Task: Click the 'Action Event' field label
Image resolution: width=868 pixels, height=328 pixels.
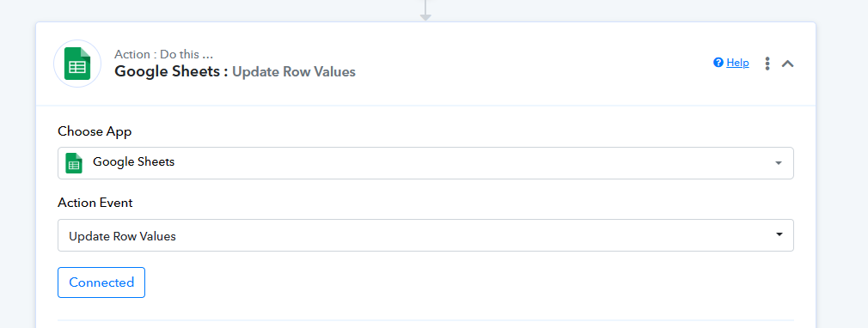Action: point(95,203)
